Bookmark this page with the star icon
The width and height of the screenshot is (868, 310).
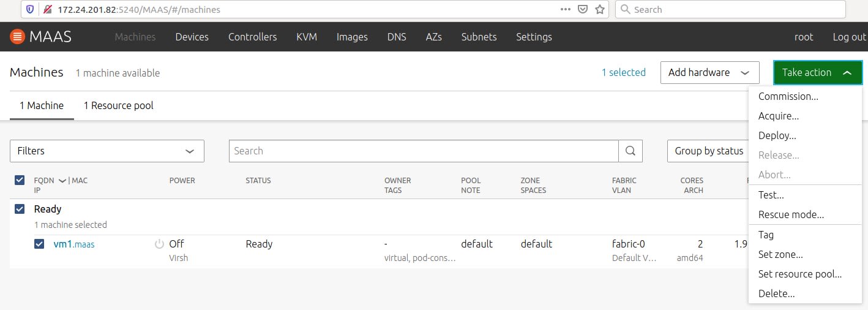[x=600, y=10]
